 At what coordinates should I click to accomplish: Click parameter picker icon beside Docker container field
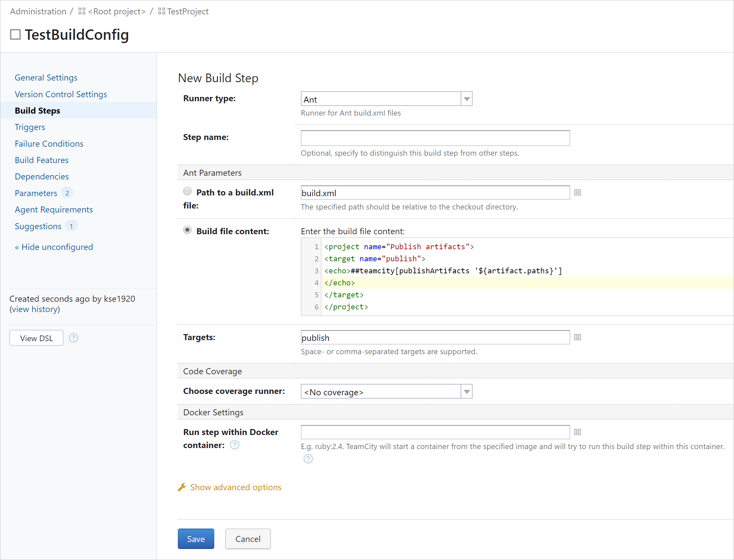pyautogui.click(x=577, y=432)
